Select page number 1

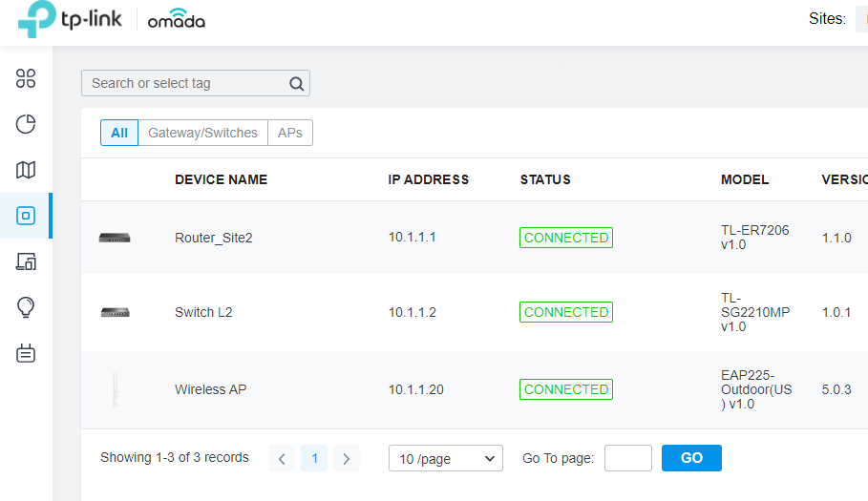[314, 458]
